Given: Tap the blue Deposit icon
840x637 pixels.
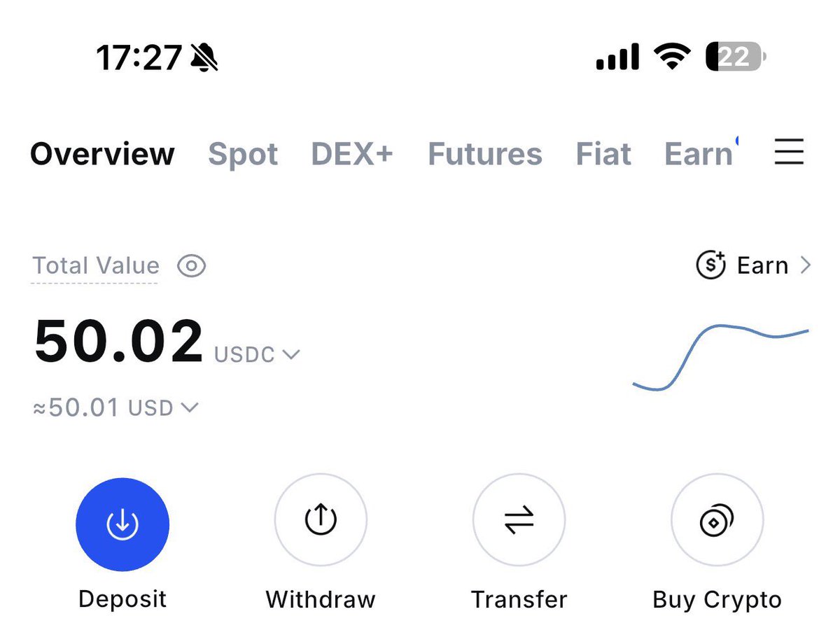Looking at the screenshot, I should (122, 521).
